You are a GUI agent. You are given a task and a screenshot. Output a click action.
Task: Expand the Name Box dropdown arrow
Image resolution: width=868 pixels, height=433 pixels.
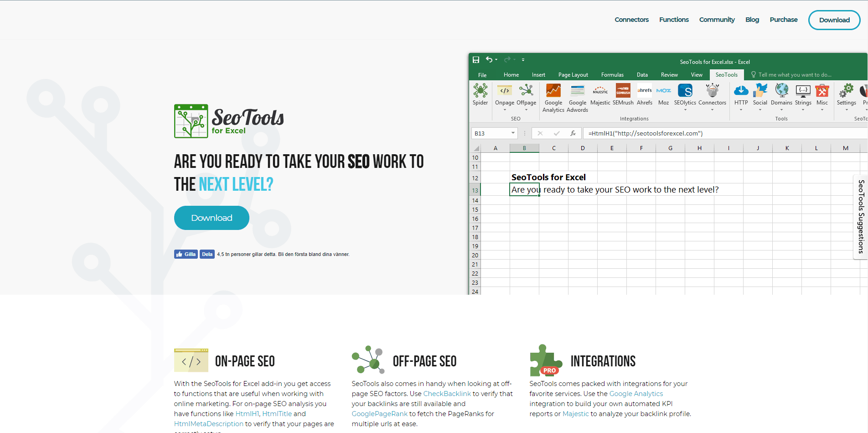[513, 133]
